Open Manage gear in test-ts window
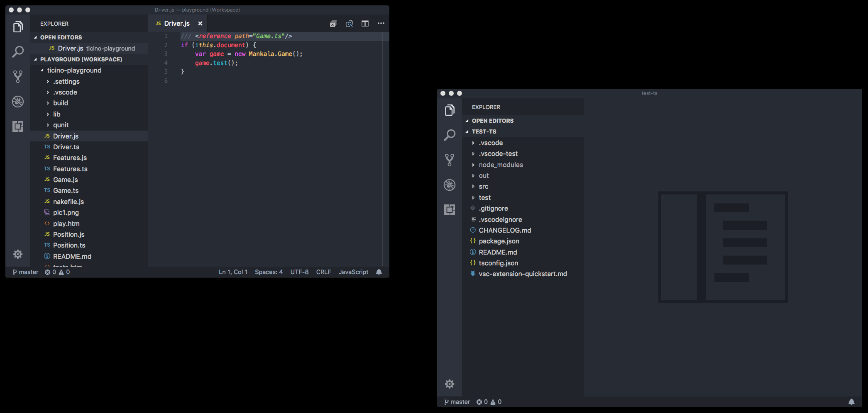 point(450,384)
